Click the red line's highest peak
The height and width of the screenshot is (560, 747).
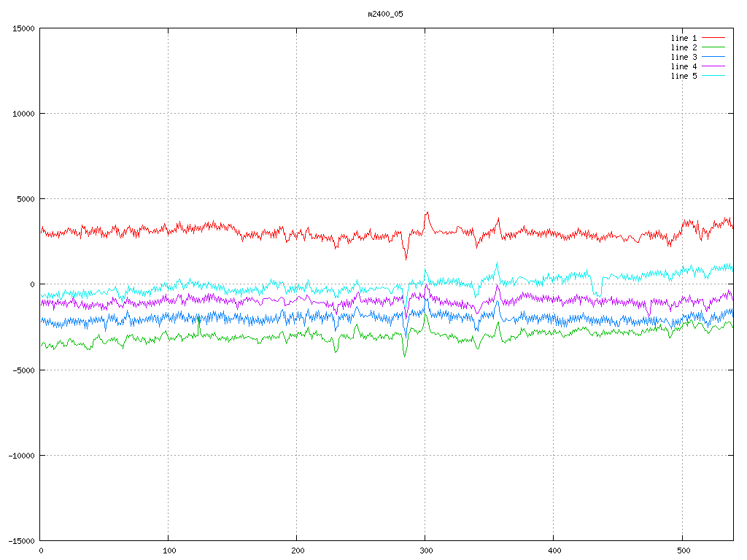point(427,212)
